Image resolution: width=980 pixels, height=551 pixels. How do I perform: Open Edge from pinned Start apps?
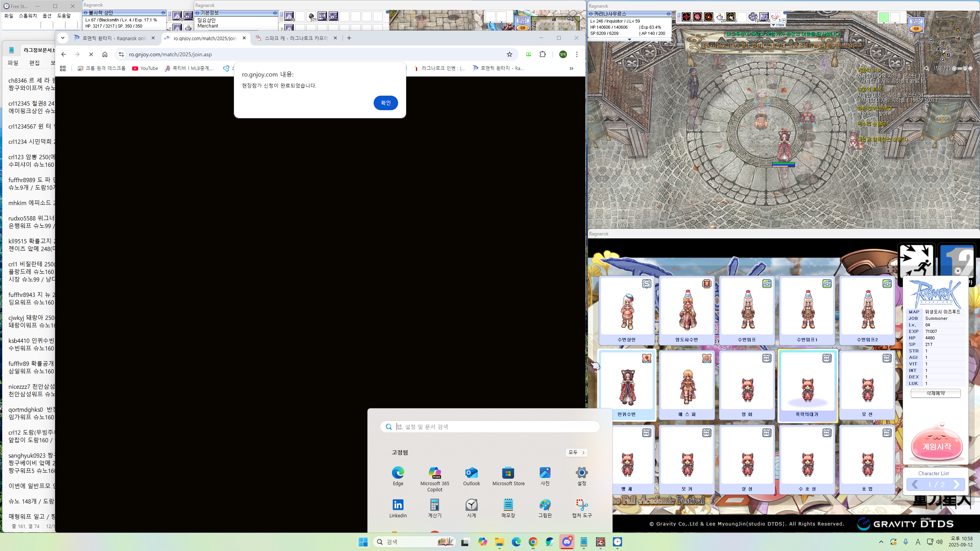398,476
